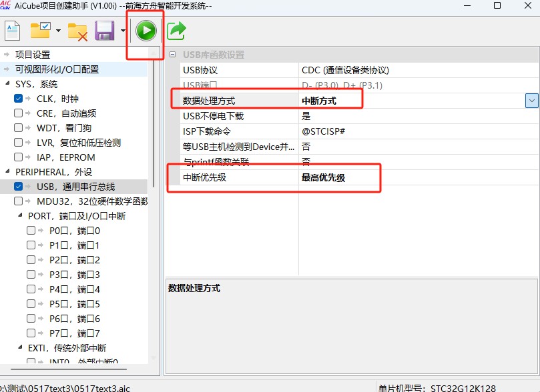Open the dropdown arrow beside open folder icon
The width and height of the screenshot is (540, 392).
(58, 31)
